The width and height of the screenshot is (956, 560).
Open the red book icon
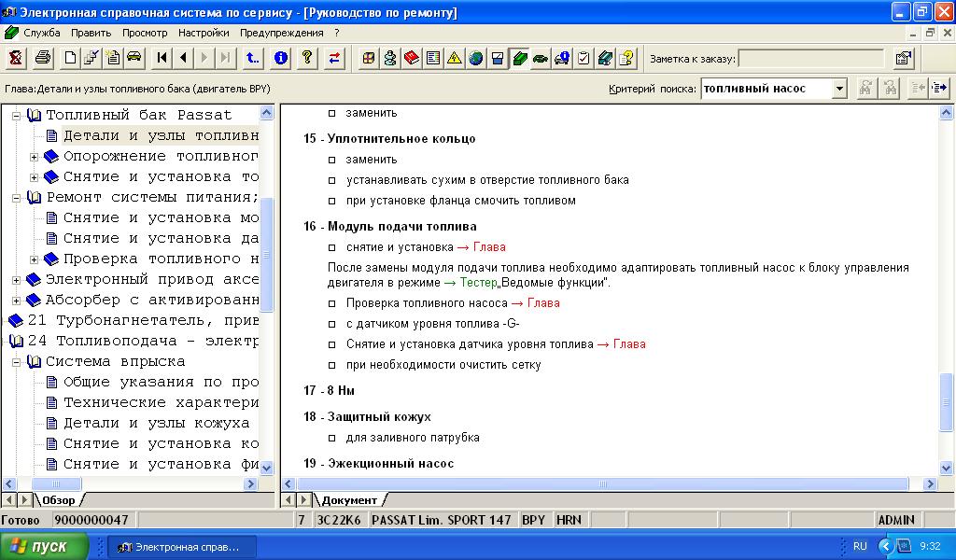point(412,58)
